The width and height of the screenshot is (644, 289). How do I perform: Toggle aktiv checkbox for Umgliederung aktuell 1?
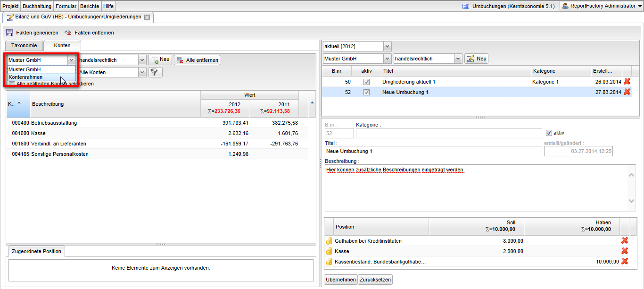[366, 82]
